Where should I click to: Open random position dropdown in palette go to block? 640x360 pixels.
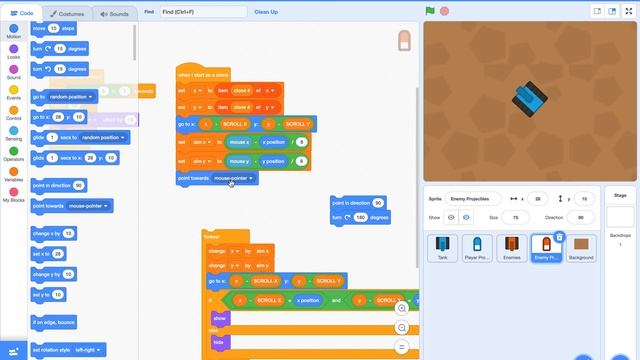click(71, 97)
